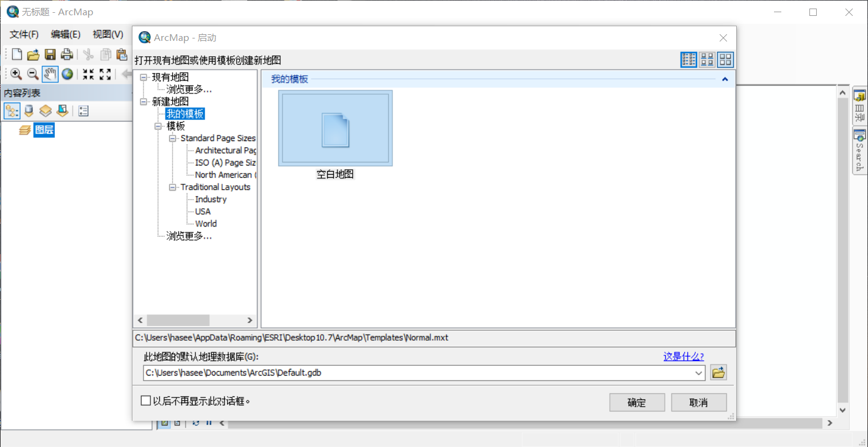Select the Pan hand tool

click(x=50, y=74)
